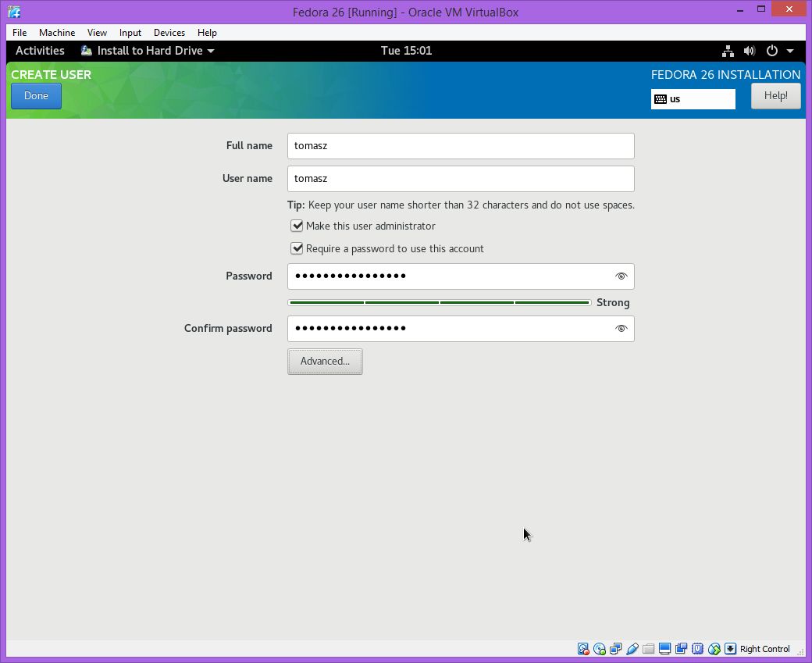This screenshot has width=812, height=663.
Task: Click the password strength bar
Action: coord(440,302)
